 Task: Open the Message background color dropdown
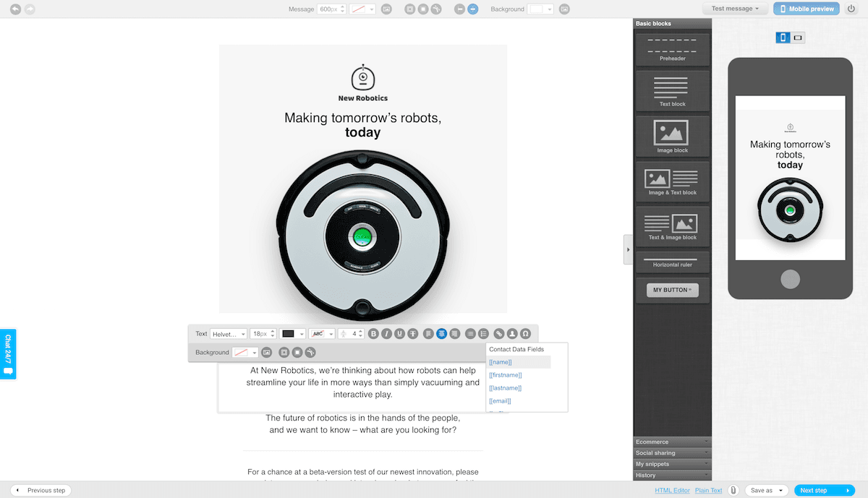[362, 9]
